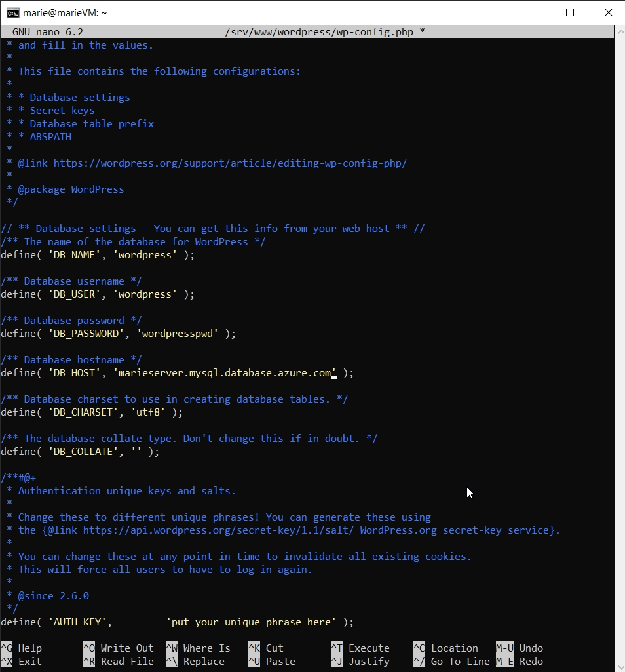Click the ^\ Replace shortcut
The image size is (625, 672).
[195, 662]
